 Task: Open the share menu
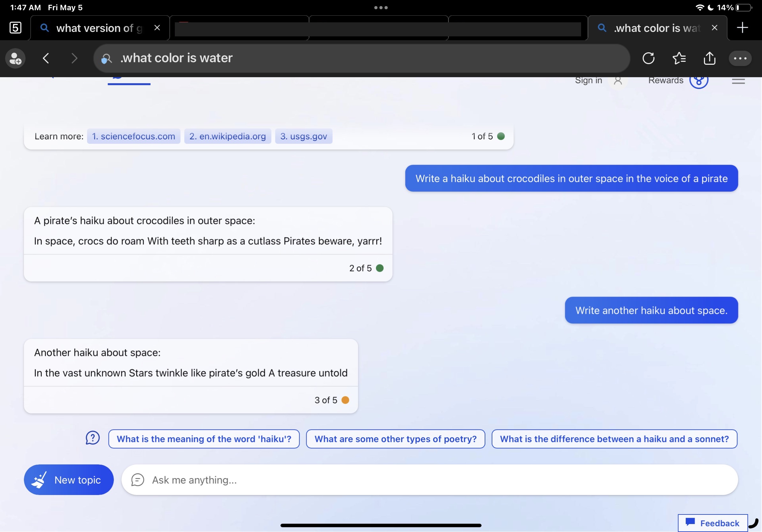[710, 58]
